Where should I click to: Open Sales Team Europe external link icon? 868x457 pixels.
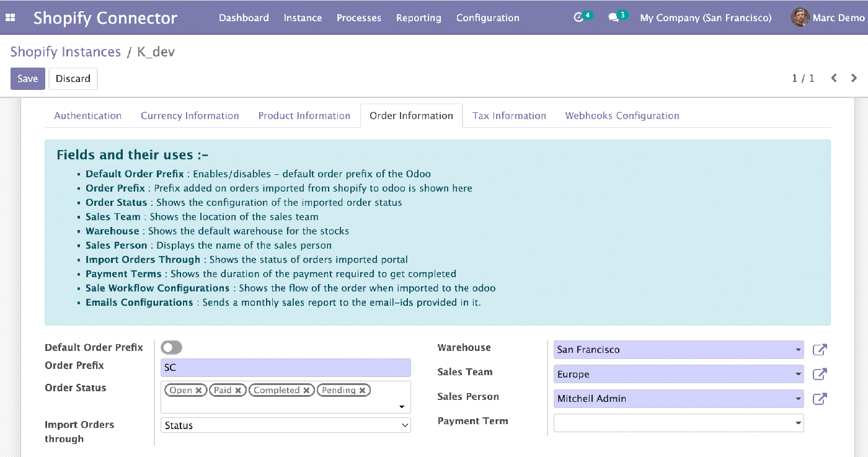tap(820, 374)
